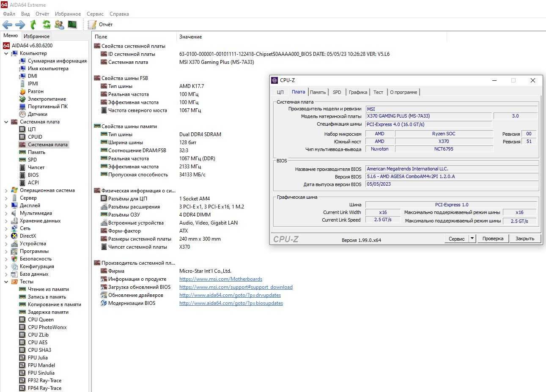Viewport: 546px width, 392px height.
Task: Open the Датчики sensors entry
Action: click(x=38, y=114)
